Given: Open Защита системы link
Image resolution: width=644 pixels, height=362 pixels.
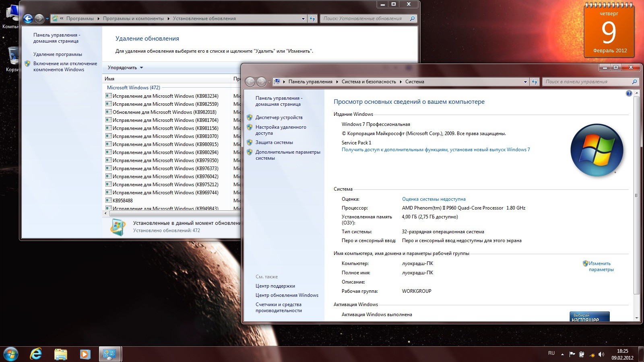Looking at the screenshot, I should (x=274, y=142).
